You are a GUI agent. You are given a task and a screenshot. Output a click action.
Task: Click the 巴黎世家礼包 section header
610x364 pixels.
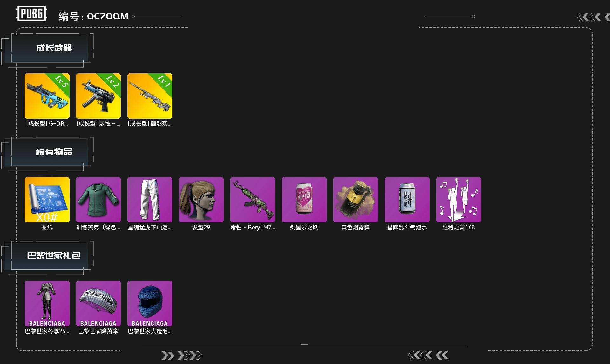point(54,256)
